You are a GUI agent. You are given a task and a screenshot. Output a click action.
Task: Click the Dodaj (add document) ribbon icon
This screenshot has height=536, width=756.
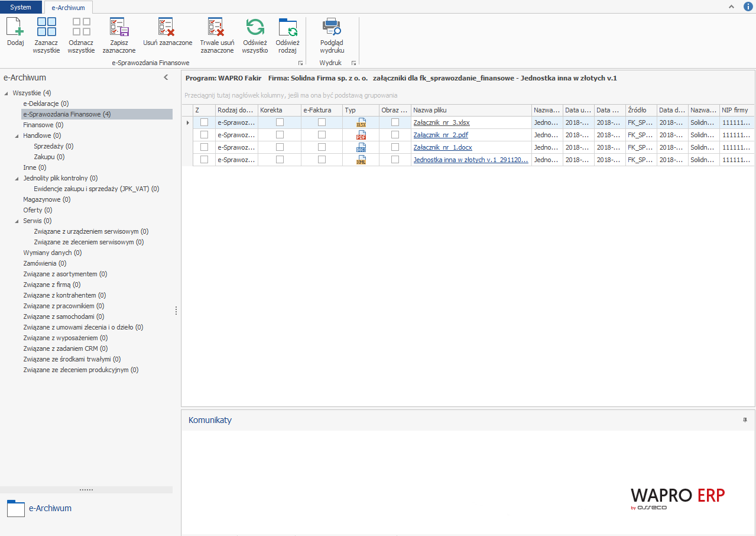point(15,27)
